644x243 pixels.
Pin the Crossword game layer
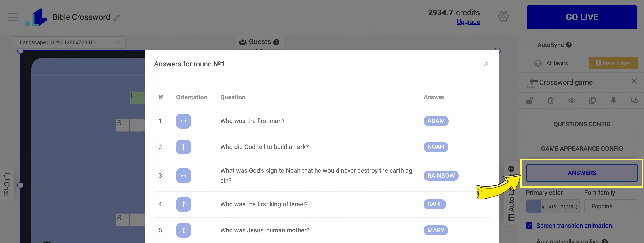tap(613, 101)
